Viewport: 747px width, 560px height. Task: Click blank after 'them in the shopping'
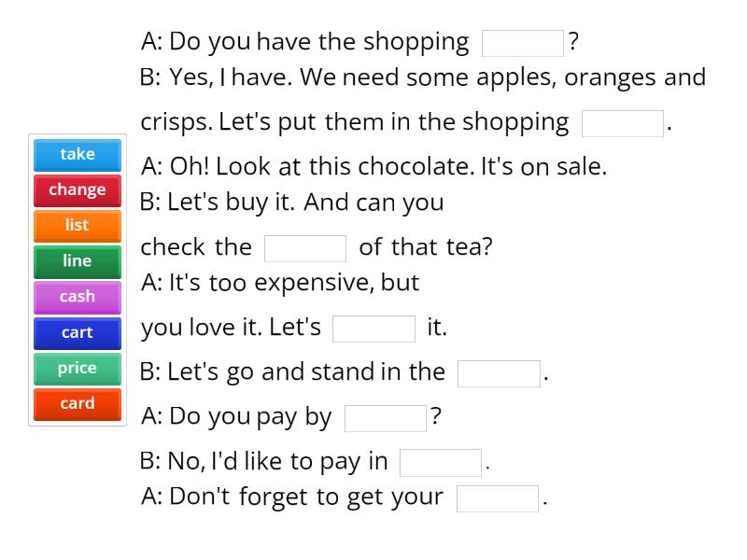(x=623, y=124)
